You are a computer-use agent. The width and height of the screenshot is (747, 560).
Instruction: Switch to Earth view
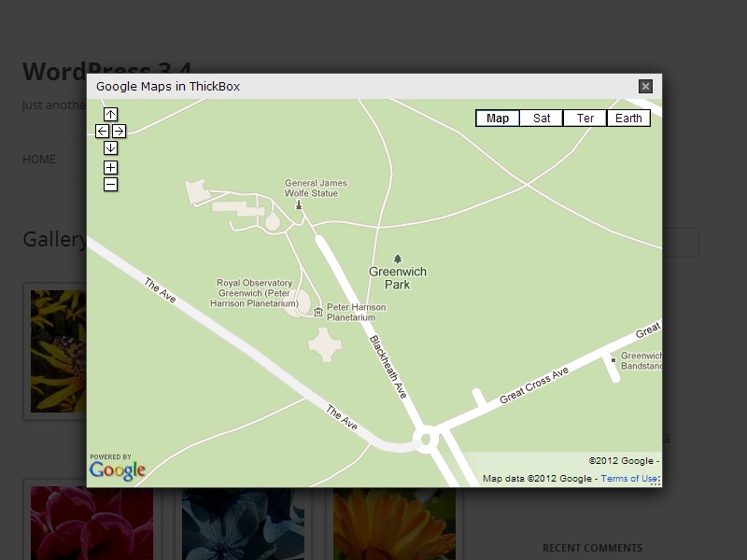(628, 119)
